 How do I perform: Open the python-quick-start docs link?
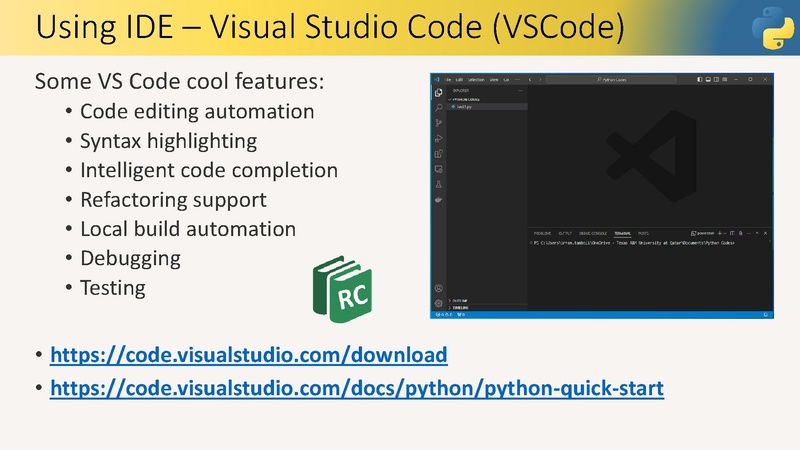click(x=356, y=387)
